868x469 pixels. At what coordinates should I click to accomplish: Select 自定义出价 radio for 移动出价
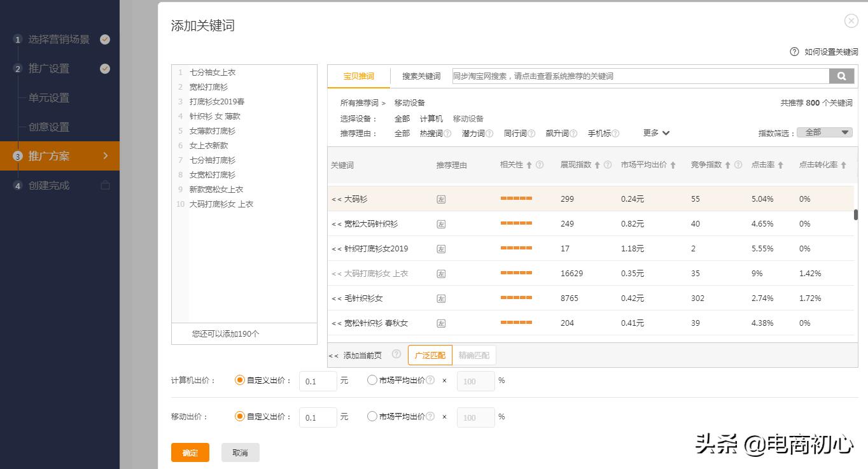pos(241,417)
